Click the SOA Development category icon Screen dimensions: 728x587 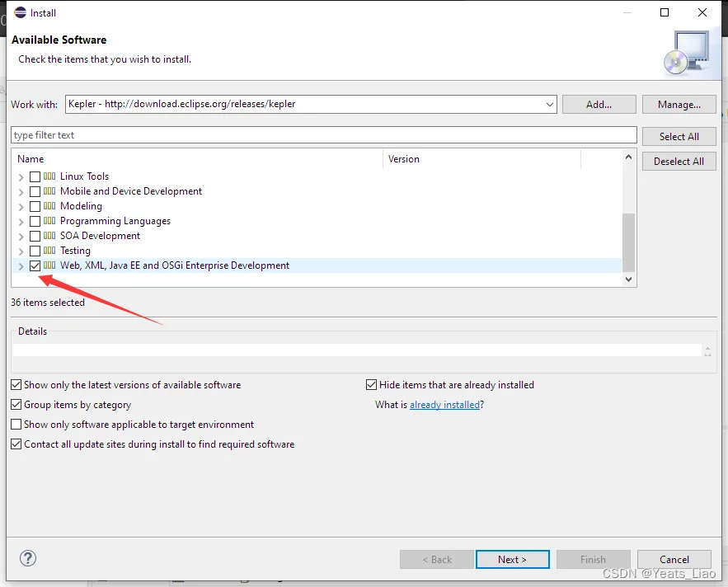pyautogui.click(x=49, y=236)
